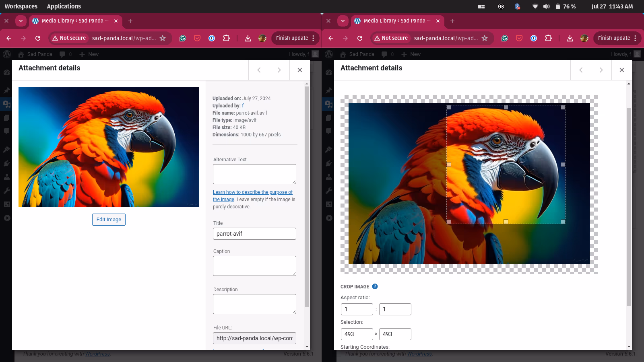Click the left window details scrollbar
Screen dimensions: 644x362
tap(307, 197)
